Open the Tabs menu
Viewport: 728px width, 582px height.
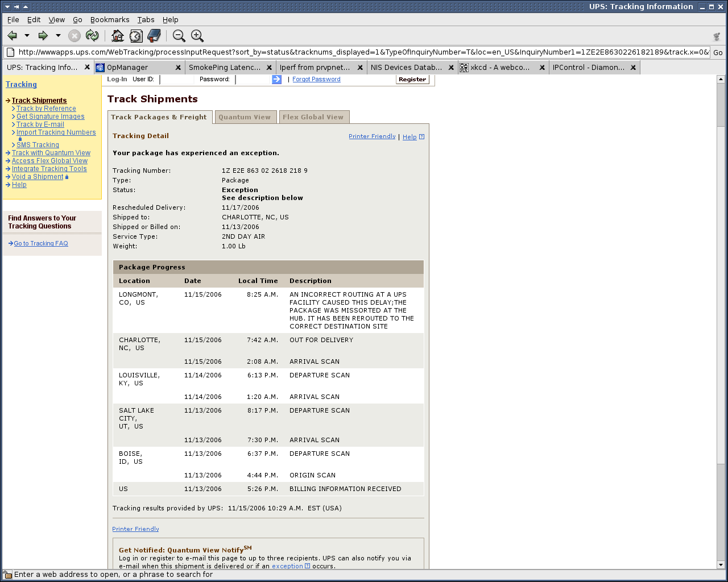tap(146, 19)
